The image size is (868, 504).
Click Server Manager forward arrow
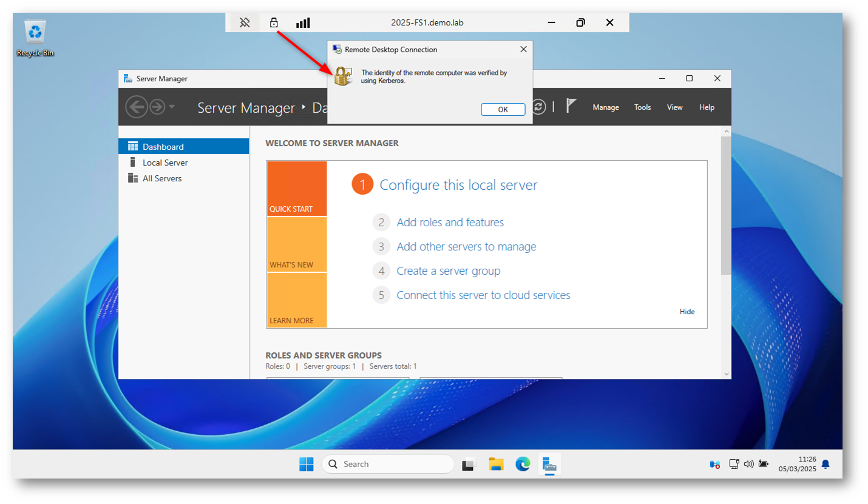157,107
